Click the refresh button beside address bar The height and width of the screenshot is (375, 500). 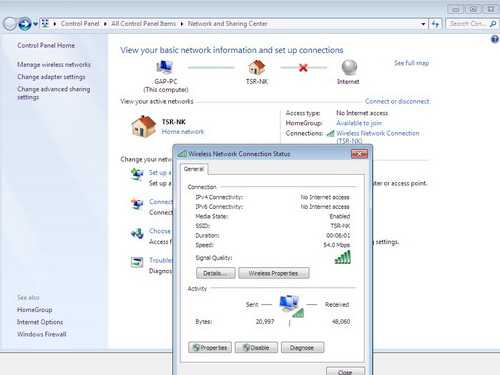tap(435, 24)
